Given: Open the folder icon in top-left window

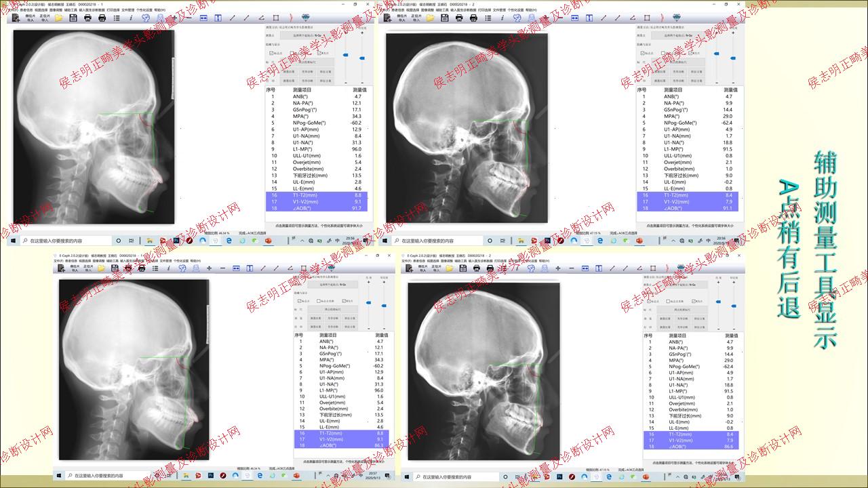Looking at the screenshot, I should [x=59, y=18].
